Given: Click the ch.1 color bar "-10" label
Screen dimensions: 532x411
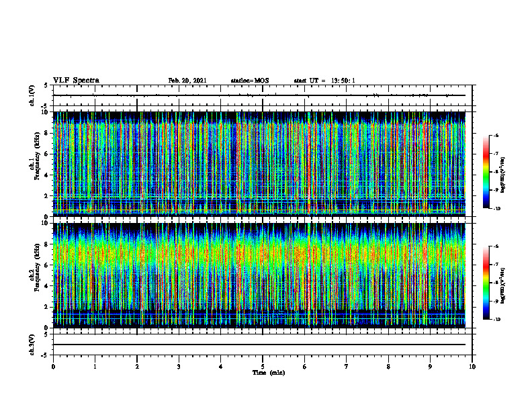Looking at the screenshot, I should (x=496, y=209).
